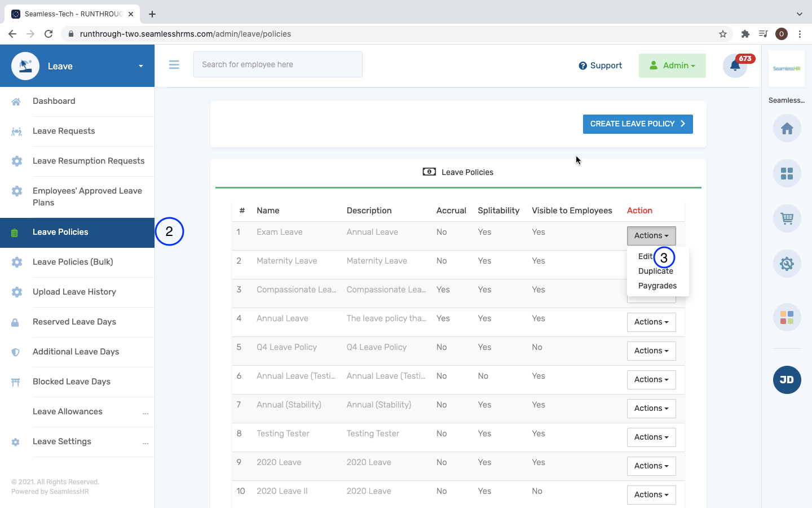
Task: Open the grid apps icon in right sidebar
Action: [x=787, y=173]
